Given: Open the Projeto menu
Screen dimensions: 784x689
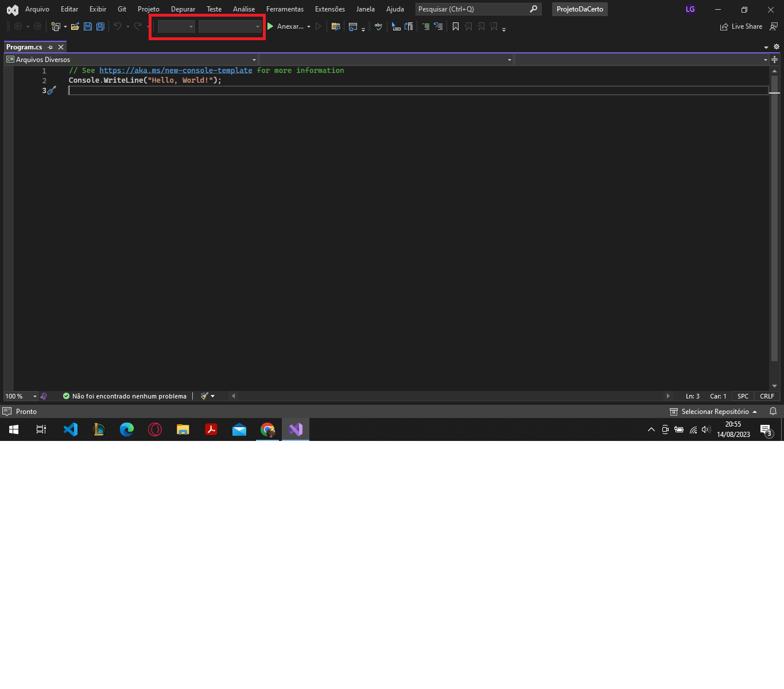Looking at the screenshot, I should click(x=149, y=9).
